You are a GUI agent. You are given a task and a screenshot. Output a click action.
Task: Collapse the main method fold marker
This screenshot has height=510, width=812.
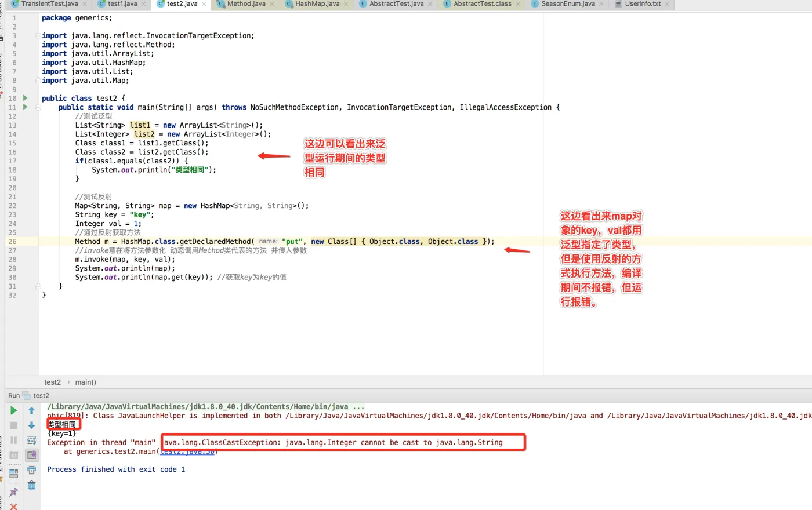point(38,107)
